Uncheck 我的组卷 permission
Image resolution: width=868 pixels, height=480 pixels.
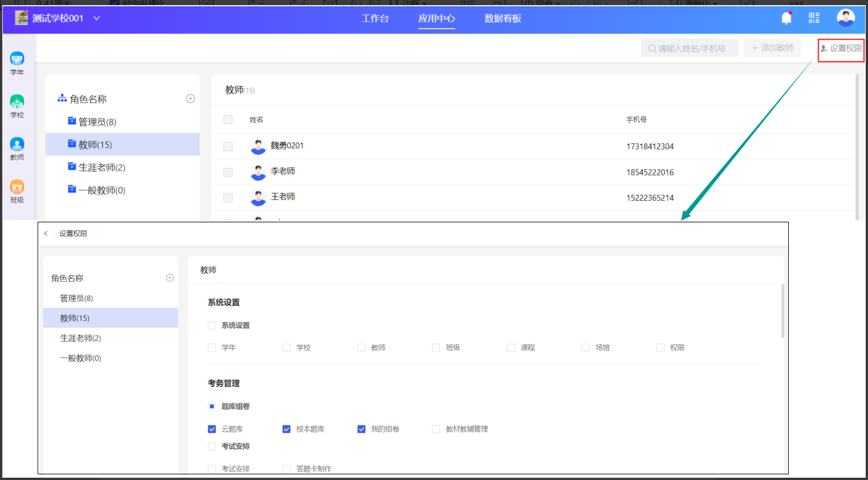tap(361, 429)
